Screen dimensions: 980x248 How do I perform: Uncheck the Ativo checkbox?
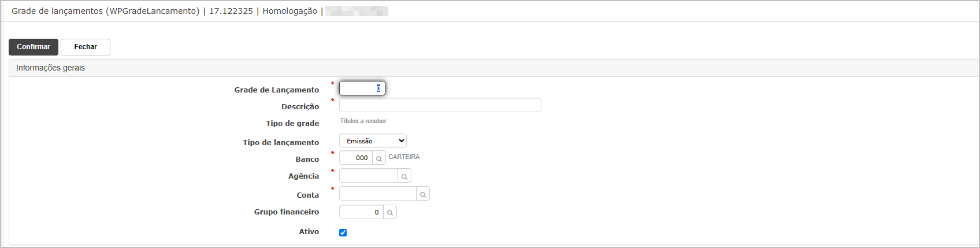[x=343, y=232]
